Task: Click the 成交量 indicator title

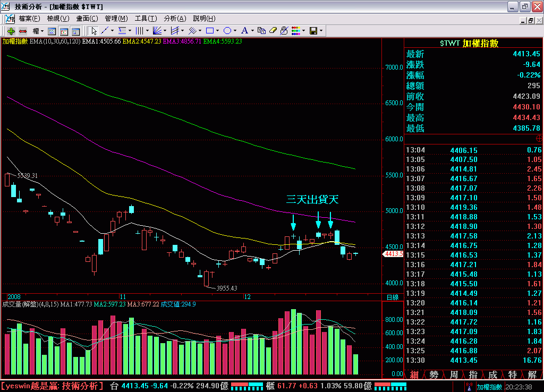Action: pos(21,304)
